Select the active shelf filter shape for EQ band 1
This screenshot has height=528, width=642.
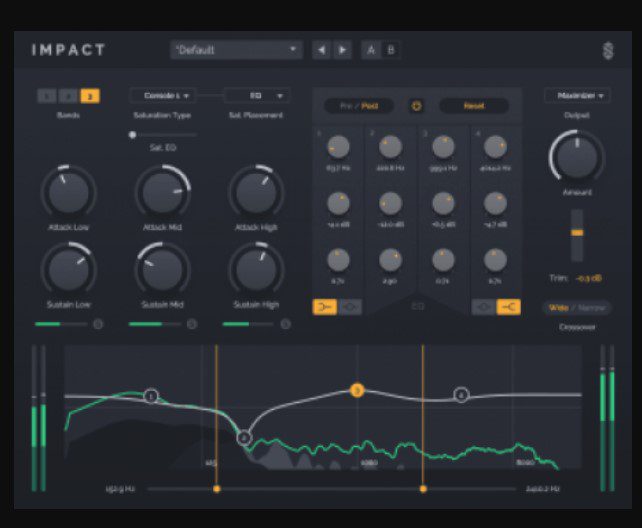(325, 307)
